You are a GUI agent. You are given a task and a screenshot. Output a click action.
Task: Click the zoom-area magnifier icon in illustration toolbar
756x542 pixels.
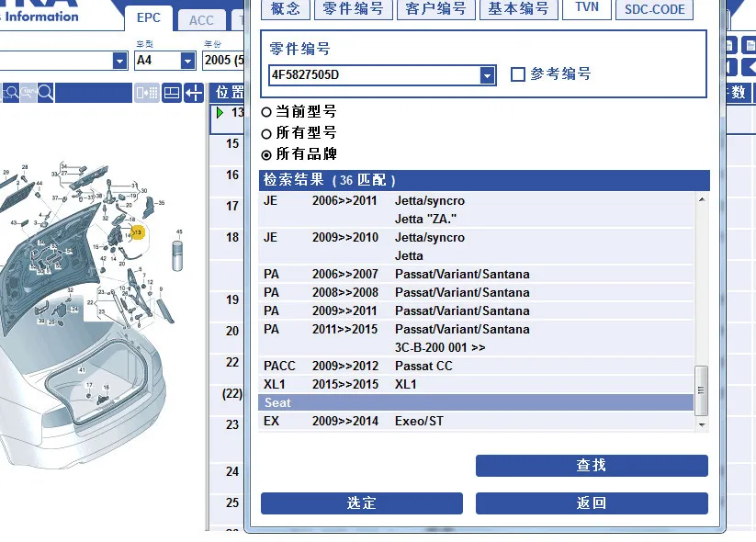[9, 92]
